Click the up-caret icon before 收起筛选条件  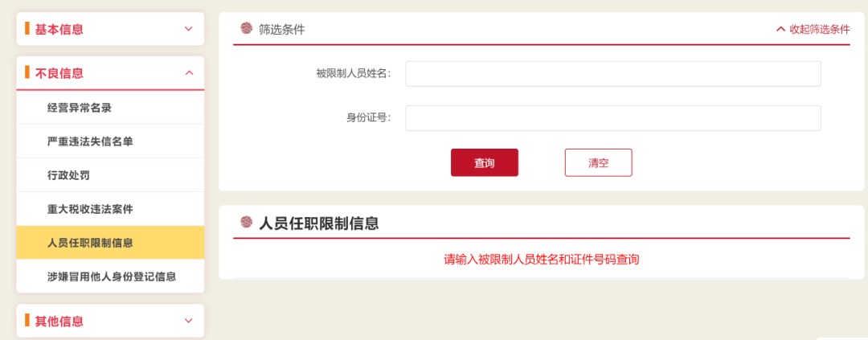(781, 30)
